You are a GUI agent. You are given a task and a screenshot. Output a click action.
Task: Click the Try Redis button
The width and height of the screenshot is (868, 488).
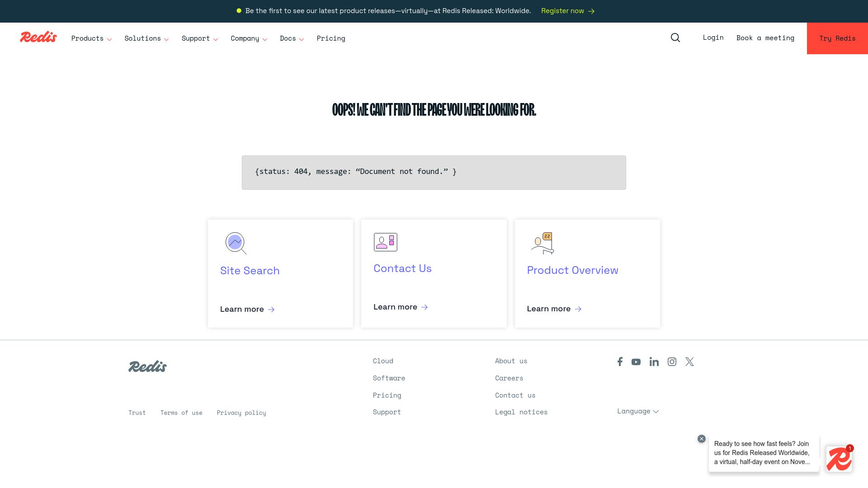tap(837, 38)
